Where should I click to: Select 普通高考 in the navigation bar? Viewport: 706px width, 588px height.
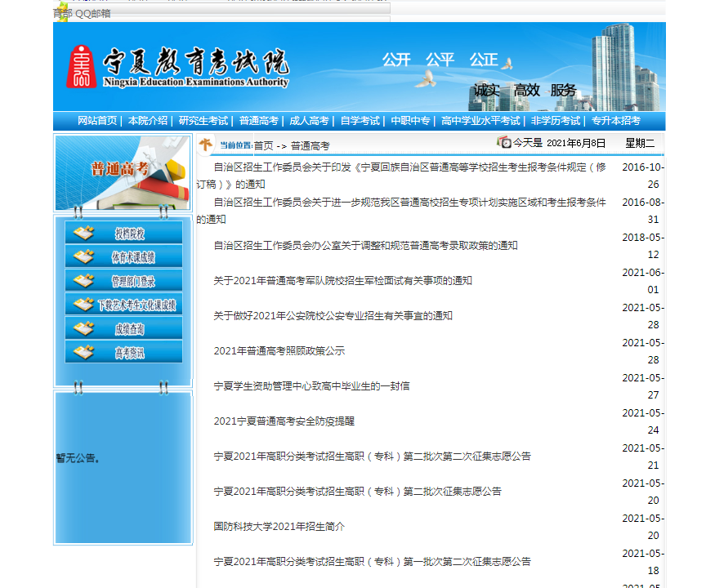[x=258, y=121]
